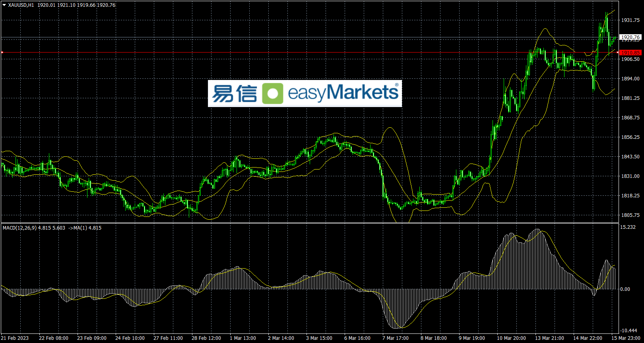644x343 pixels.
Task: Click the 13 Mar 21:00 time label
Action: (x=550, y=338)
